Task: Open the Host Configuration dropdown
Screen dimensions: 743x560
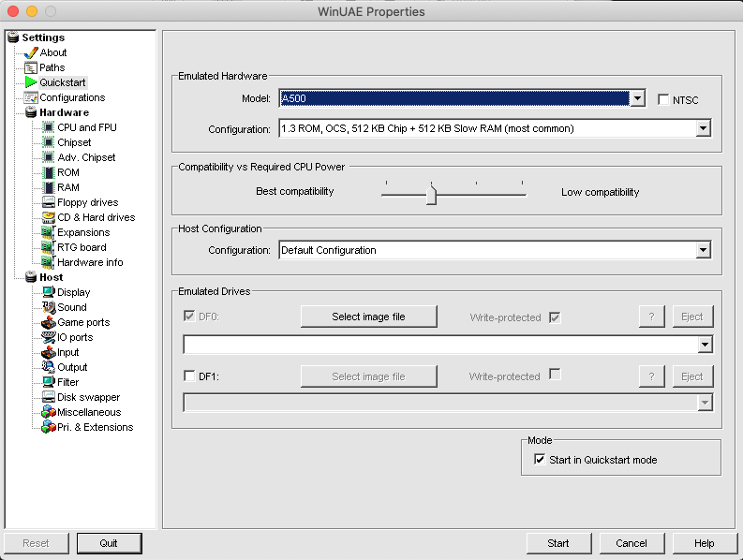Action: tap(704, 250)
